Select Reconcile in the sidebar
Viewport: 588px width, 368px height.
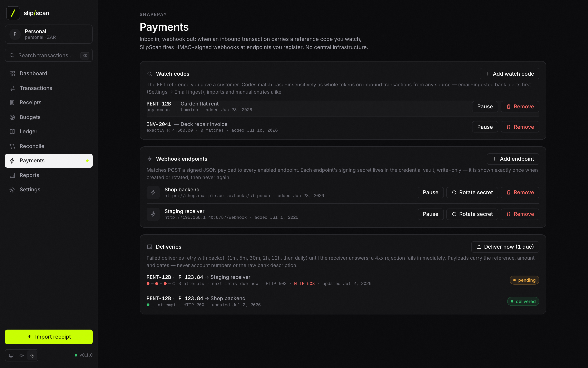click(49, 146)
